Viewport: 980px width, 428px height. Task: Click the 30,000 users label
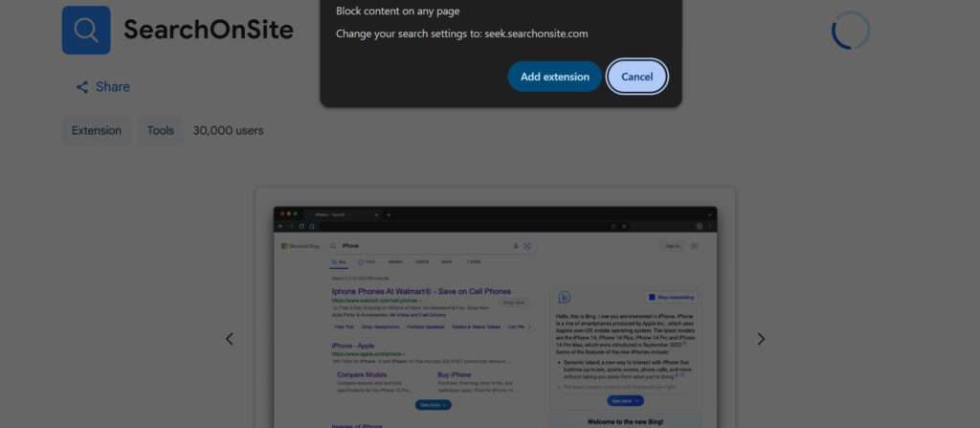point(228,131)
